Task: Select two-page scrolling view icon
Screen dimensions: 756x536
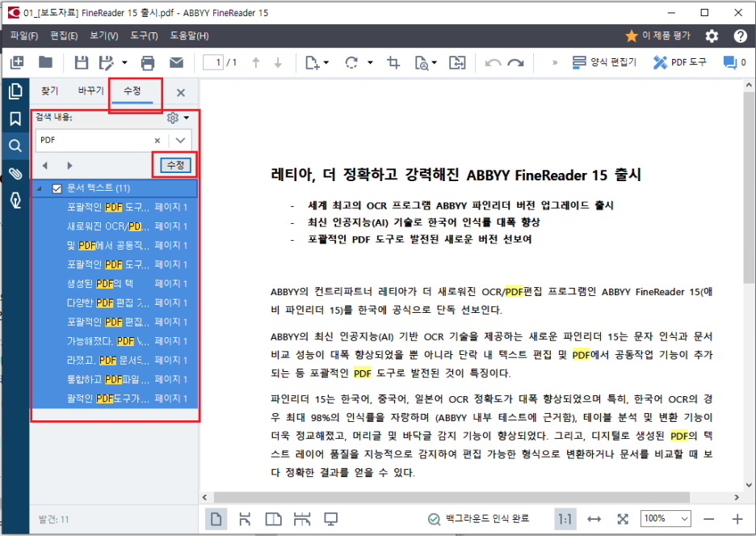Action: point(302,519)
